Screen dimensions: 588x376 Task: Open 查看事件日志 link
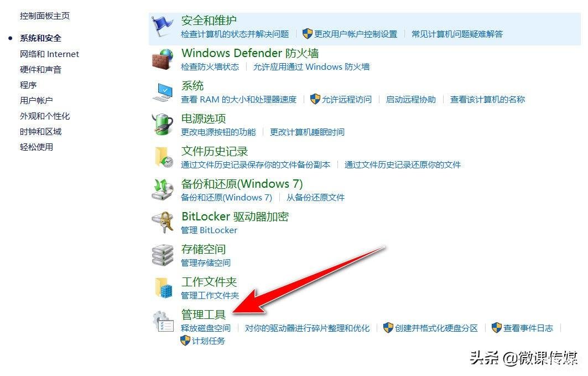(x=528, y=328)
